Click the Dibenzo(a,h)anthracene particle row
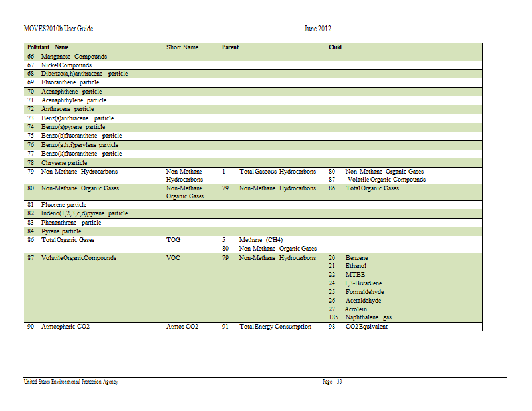This screenshot has height=411, width=532. point(84,74)
